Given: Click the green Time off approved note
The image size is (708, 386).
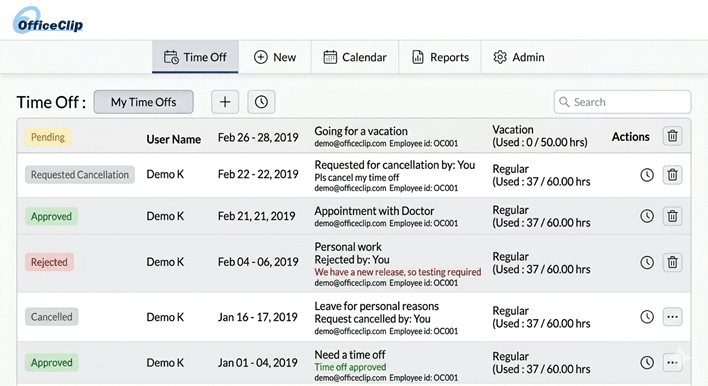Looking at the screenshot, I should (x=350, y=367).
